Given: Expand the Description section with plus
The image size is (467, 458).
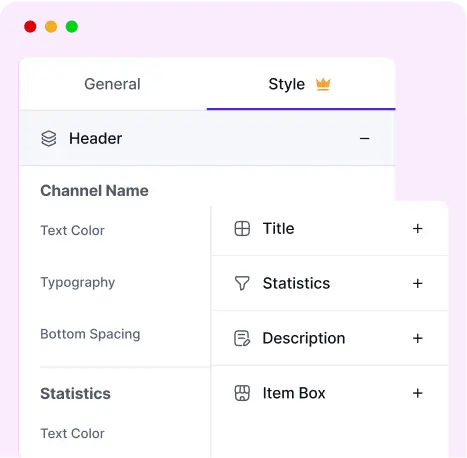Looking at the screenshot, I should click(x=418, y=338).
